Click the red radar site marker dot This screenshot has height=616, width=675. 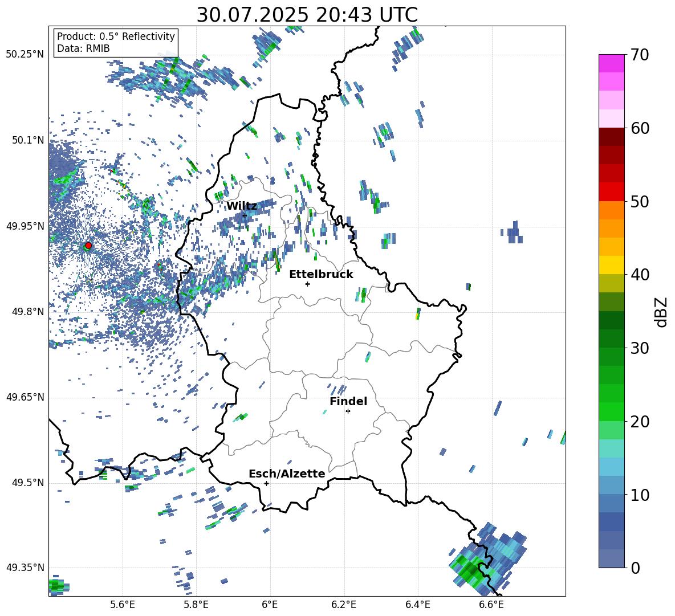click(x=88, y=246)
